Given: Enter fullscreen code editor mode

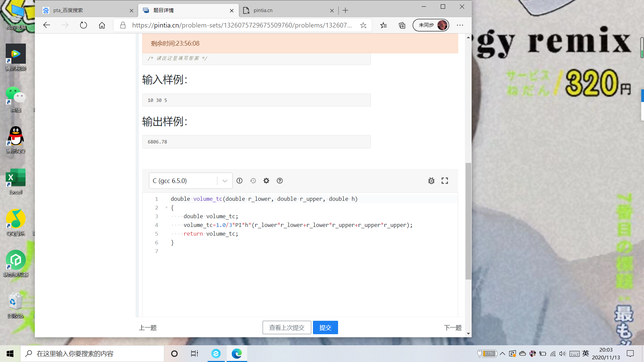Looking at the screenshot, I should [445, 181].
